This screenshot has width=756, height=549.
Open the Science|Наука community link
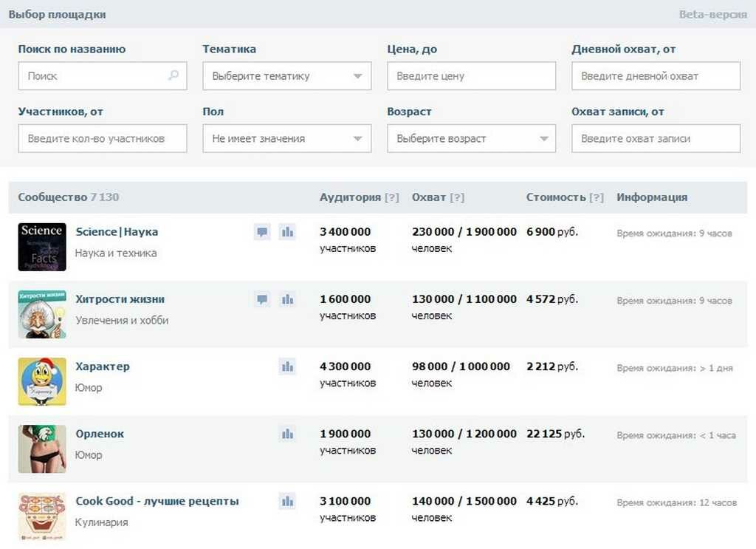coord(117,232)
